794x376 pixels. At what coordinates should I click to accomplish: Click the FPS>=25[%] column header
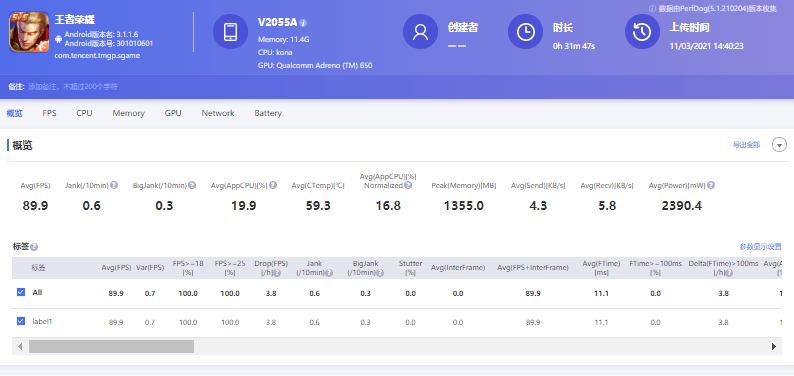pos(230,268)
